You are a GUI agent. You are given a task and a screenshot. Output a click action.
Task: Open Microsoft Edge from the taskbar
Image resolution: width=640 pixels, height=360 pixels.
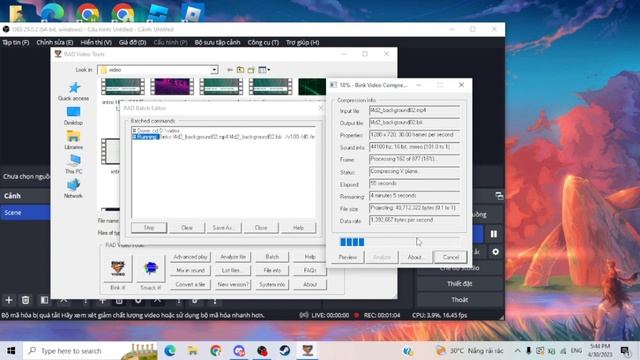[170, 351]
